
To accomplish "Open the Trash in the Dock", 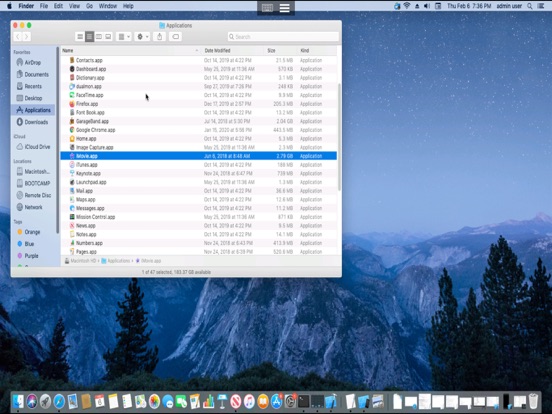I will click(x=534, y=401).
